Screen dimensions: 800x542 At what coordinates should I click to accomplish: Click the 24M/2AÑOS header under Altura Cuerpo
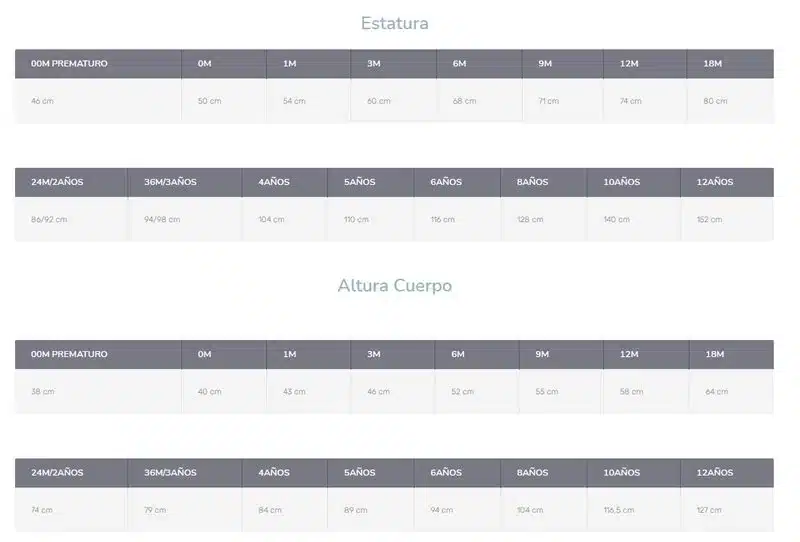click(x=57, y=472)
